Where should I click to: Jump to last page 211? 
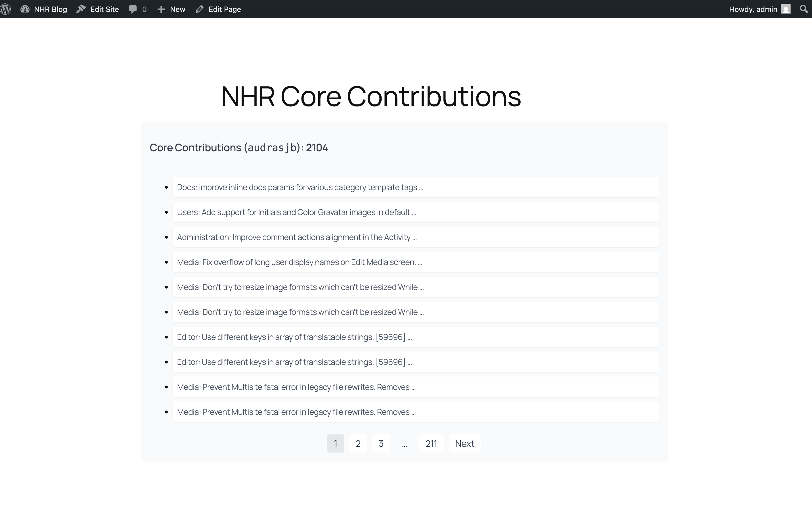[x=431, y=443]
